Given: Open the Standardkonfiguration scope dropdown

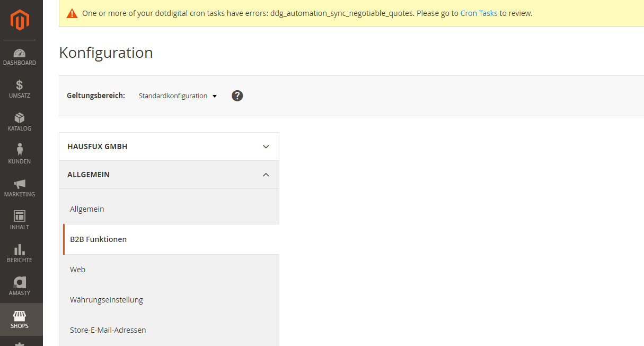Looking at the screenshot, I should [177, 96].
